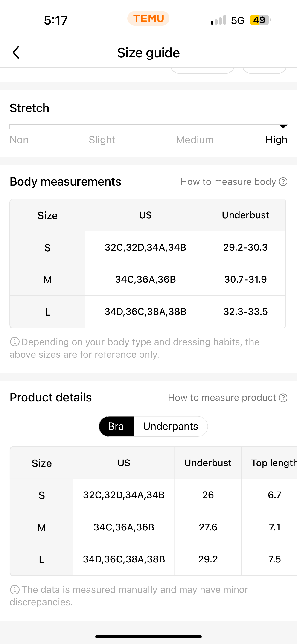This screenshot has height=644, width=297.
Task: Switch to the Underpants segment
Action: [x=171, y=426]
